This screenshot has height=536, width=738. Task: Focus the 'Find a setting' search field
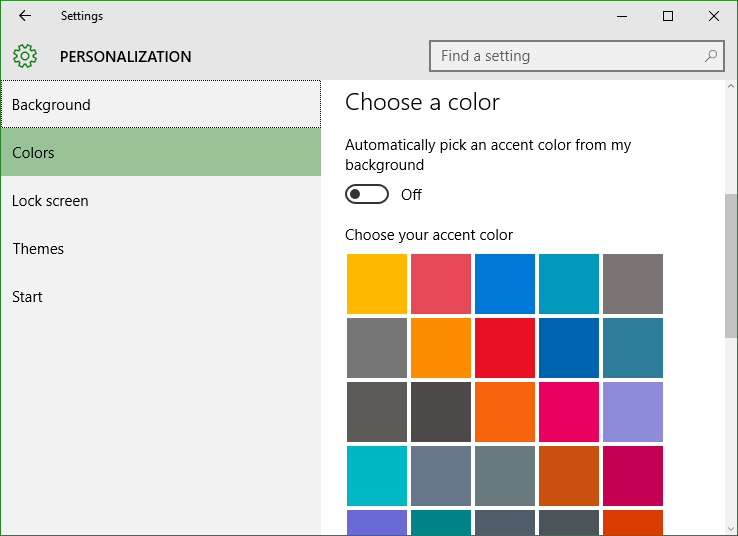(x=577, y=56)
